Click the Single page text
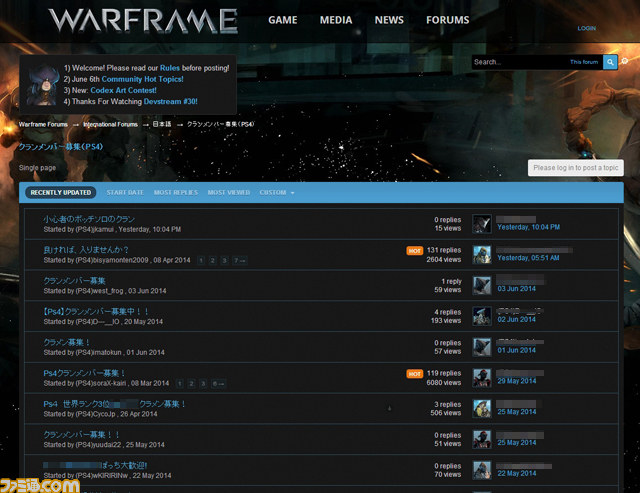 point(37,168)
